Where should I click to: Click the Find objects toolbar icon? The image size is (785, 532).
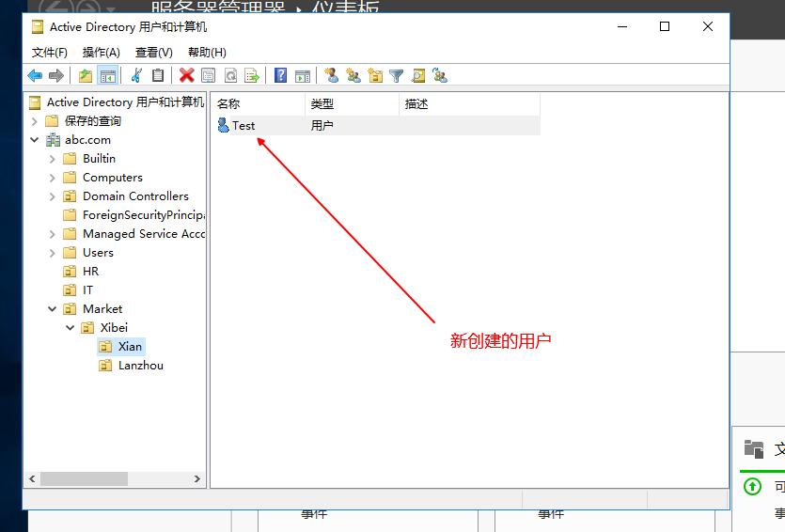[x=418, y=76]
